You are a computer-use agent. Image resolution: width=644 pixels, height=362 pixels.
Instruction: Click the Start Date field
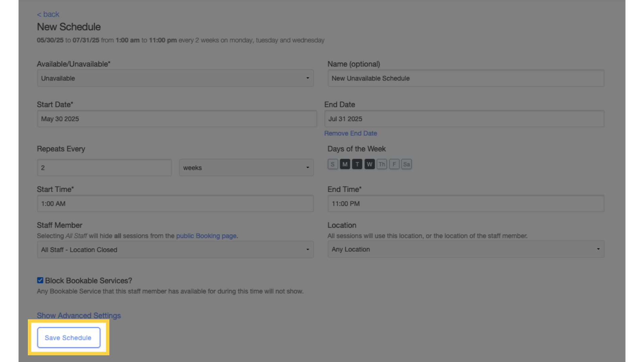click(177, 119)
